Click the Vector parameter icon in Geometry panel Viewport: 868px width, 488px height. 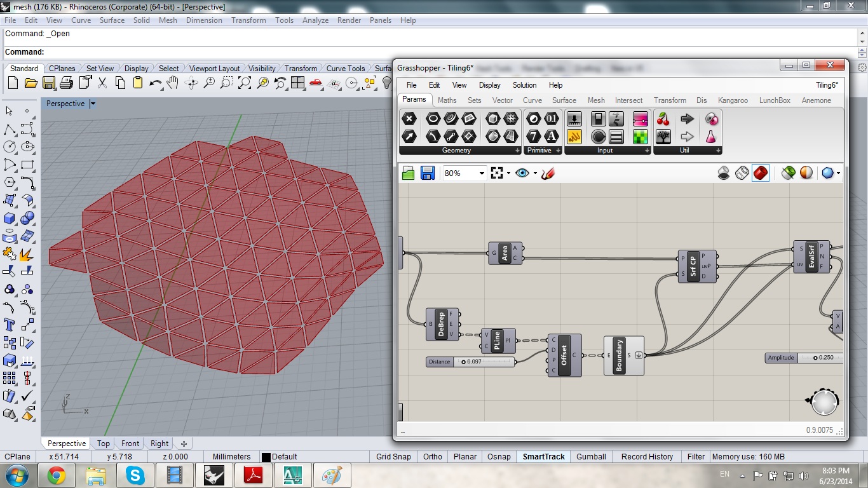[x=409, y=136]
